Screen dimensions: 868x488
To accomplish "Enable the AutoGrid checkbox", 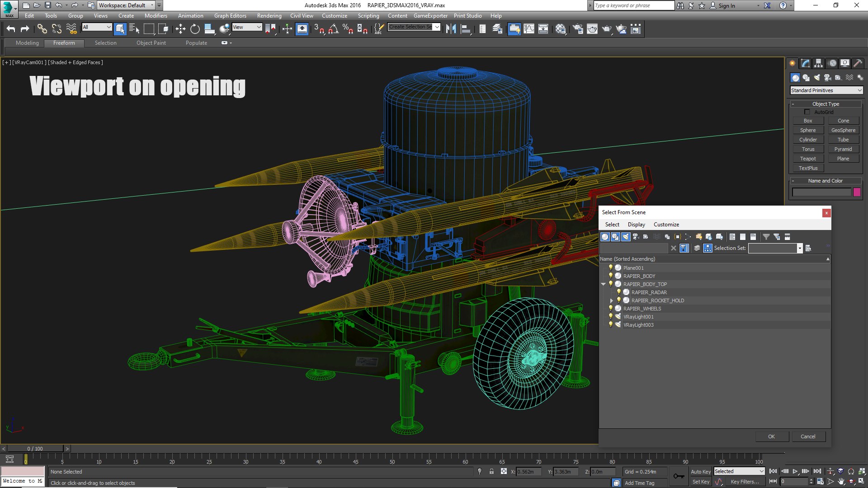I will 807,112.
